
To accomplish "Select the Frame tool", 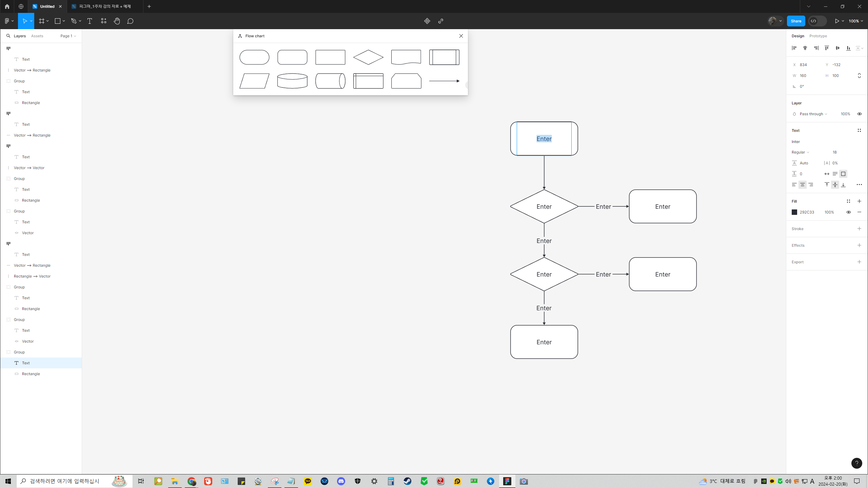I will (x=42, y=21).
